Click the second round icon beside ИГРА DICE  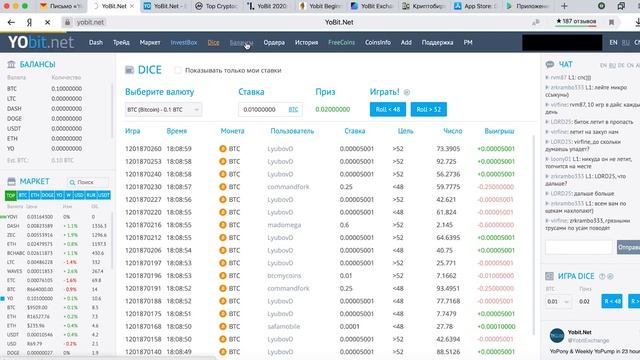(x=610, y=276)
